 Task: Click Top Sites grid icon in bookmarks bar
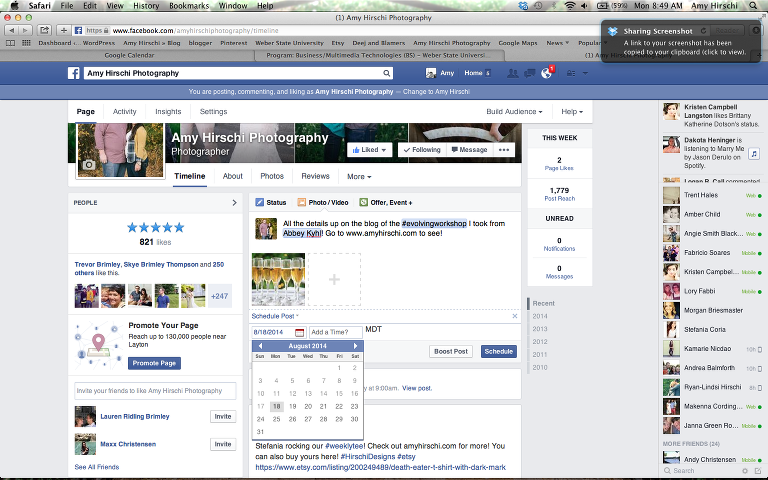(x=26, y=43)
